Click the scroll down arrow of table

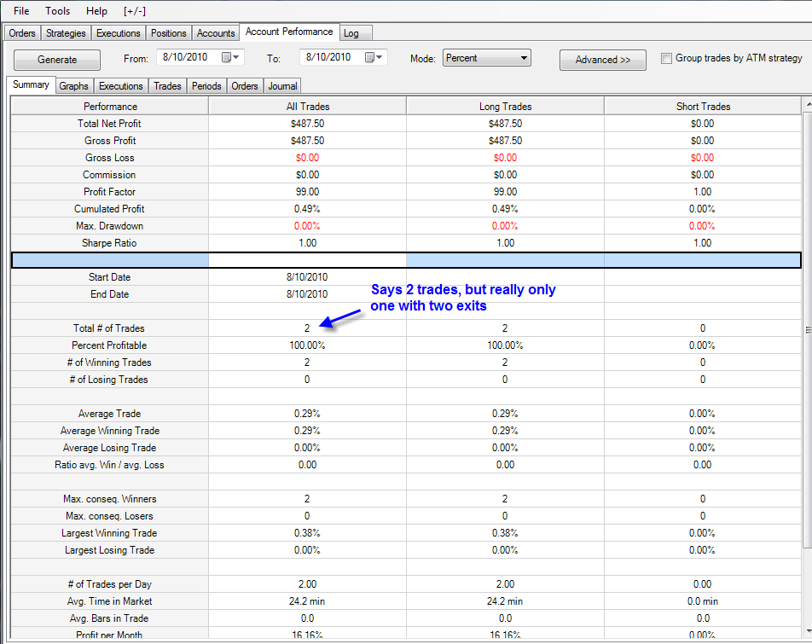click(808, 631)
